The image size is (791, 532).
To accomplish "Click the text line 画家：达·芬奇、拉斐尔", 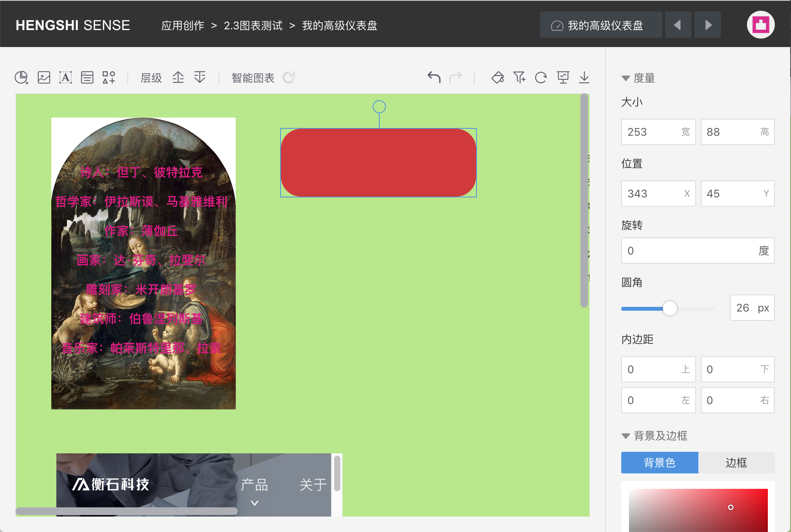I will click(141, 260).
